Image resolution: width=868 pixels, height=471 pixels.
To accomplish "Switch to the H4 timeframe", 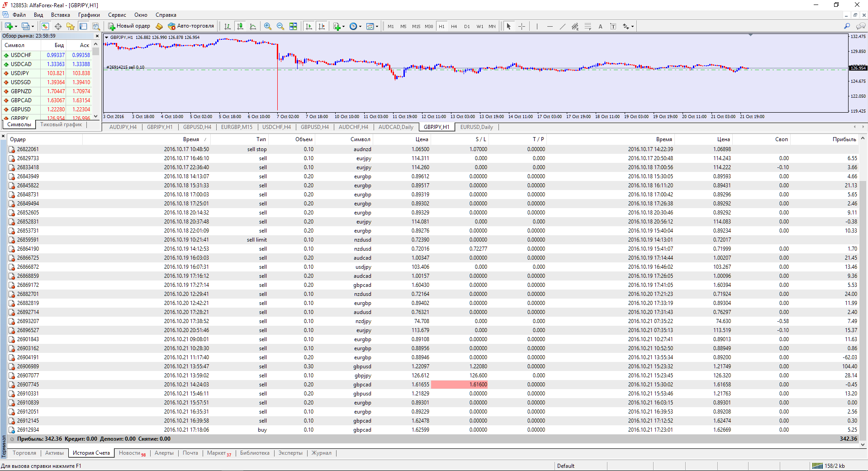I will coord(454,26).
